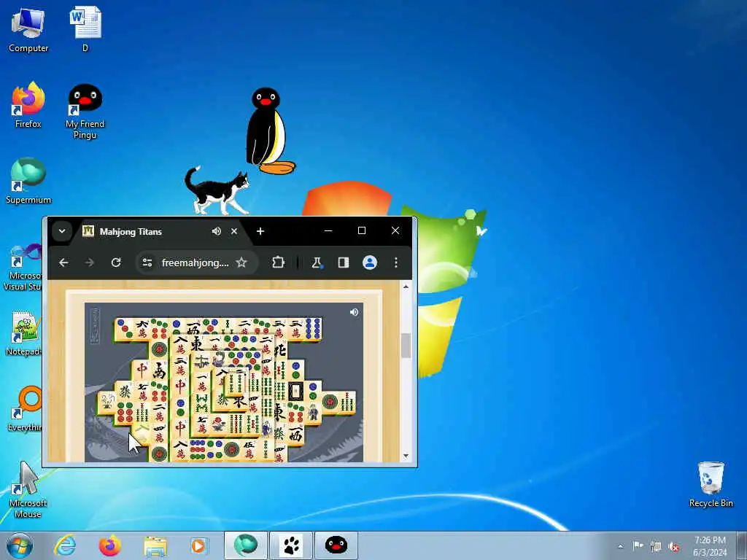747x560 pixels.
Task: Go back in the browser
Action: [x=63, y=262]
